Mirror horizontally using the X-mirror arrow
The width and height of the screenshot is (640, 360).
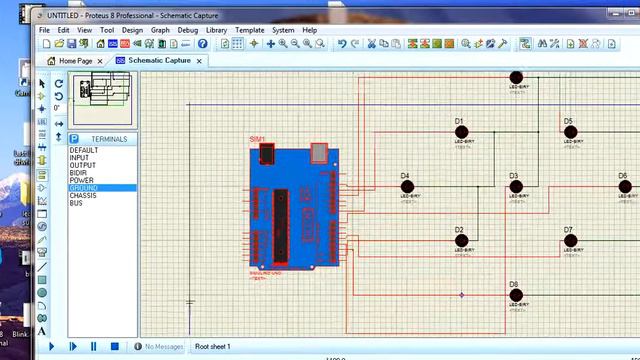pyautogui.click(x=59, y=124)
